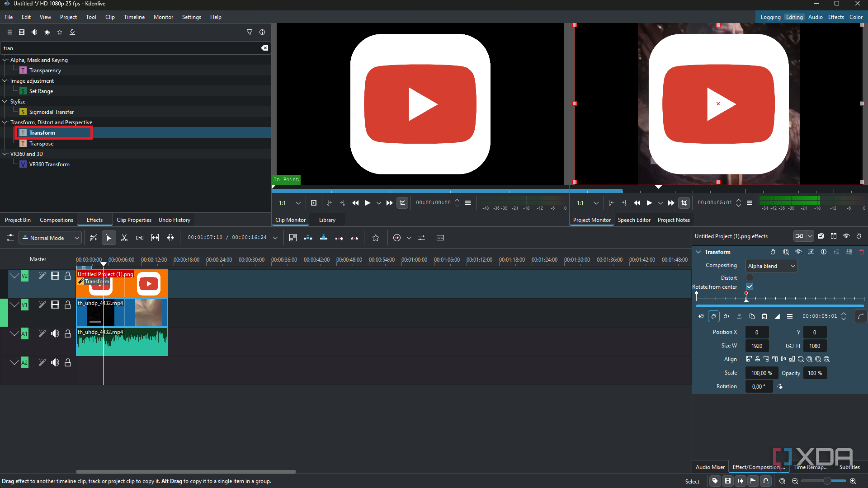Click the favorites star in effects panel
This screenshot has width=868, height=488.
coord(60,32)
